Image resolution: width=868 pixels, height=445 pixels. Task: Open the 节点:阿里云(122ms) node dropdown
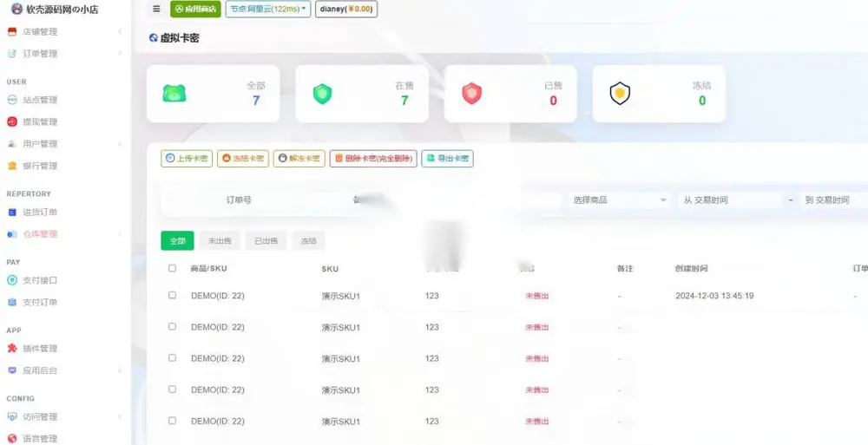click(268, 9)
